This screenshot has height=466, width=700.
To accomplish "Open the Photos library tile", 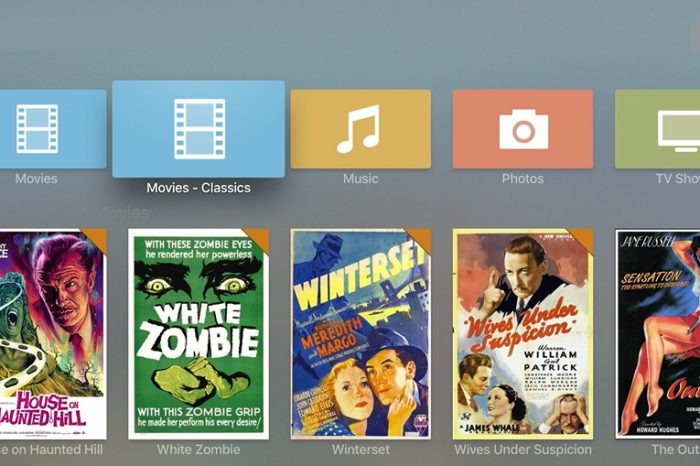I will pos(523,129).
